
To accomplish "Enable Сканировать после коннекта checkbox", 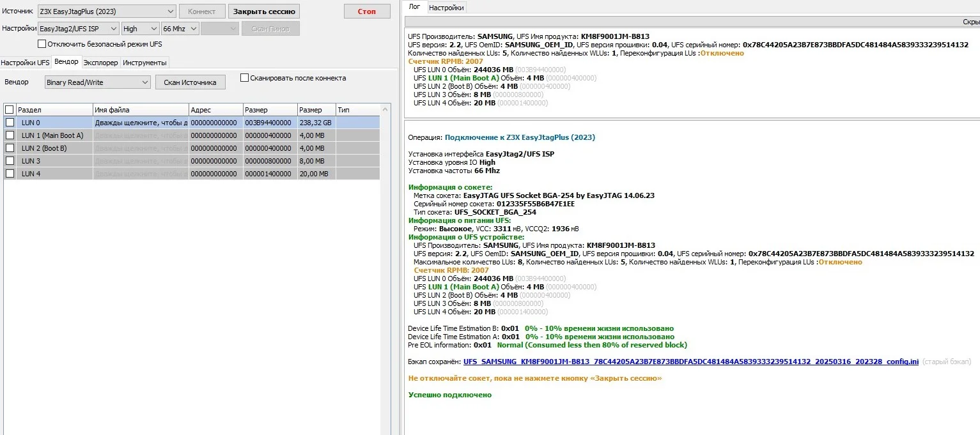I will (244, 78).
